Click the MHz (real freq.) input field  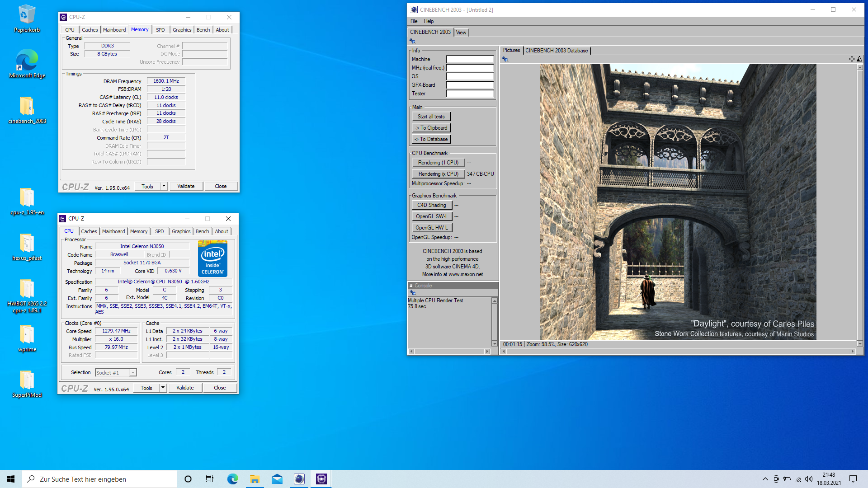(470, 68)
